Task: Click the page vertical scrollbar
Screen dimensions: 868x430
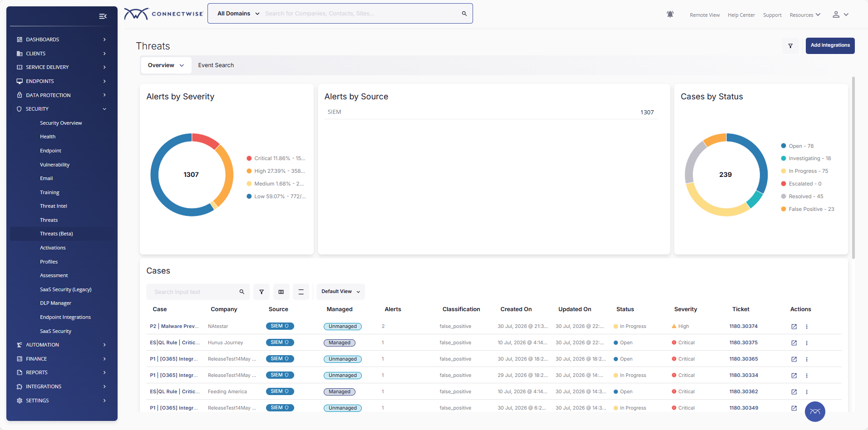Action: tap(853, 168)
